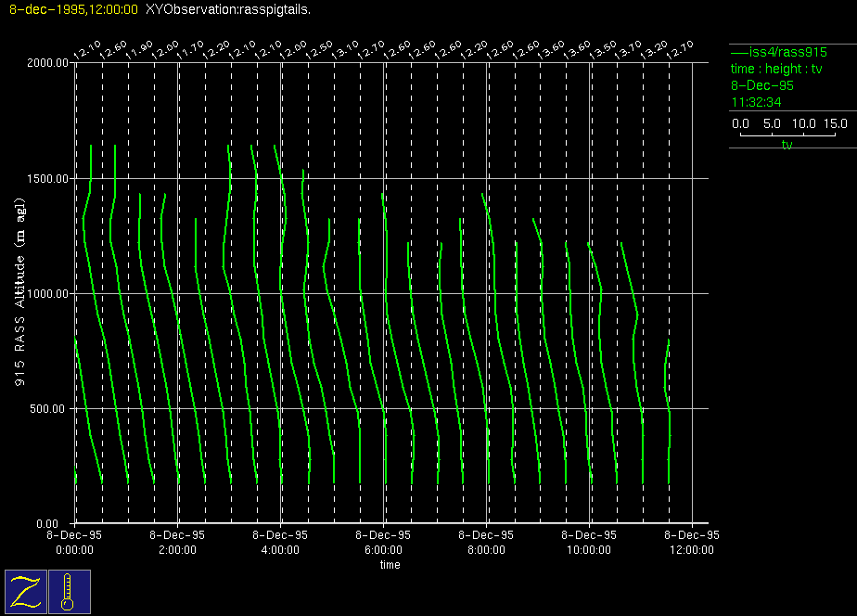Click the 12:00:00 time axis tick
Image resolution: width=857 pixels, height=616 pixels.
[691, 549]
